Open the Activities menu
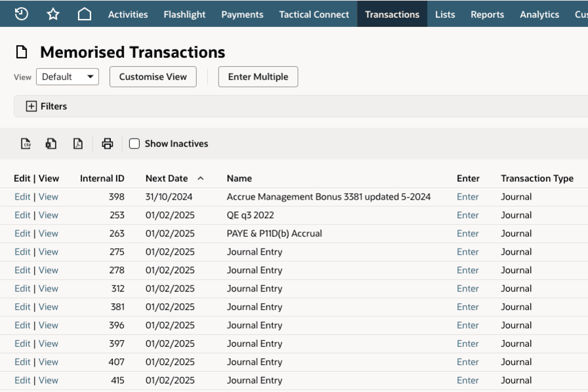 (x=128, y=14)
